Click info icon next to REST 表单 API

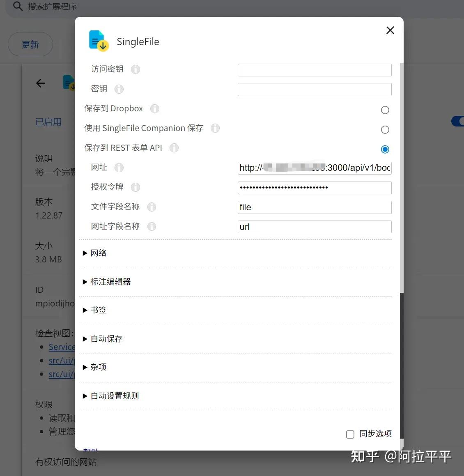coord(174,148)
